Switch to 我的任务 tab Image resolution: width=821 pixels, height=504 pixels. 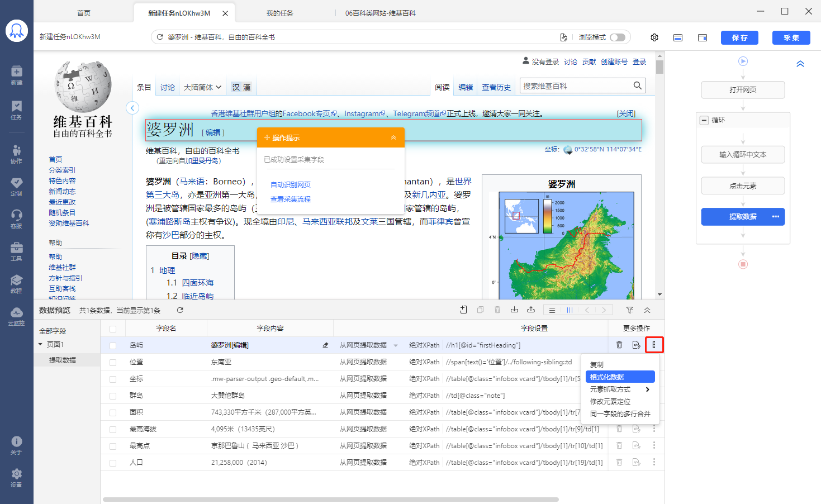pos(280,13)
